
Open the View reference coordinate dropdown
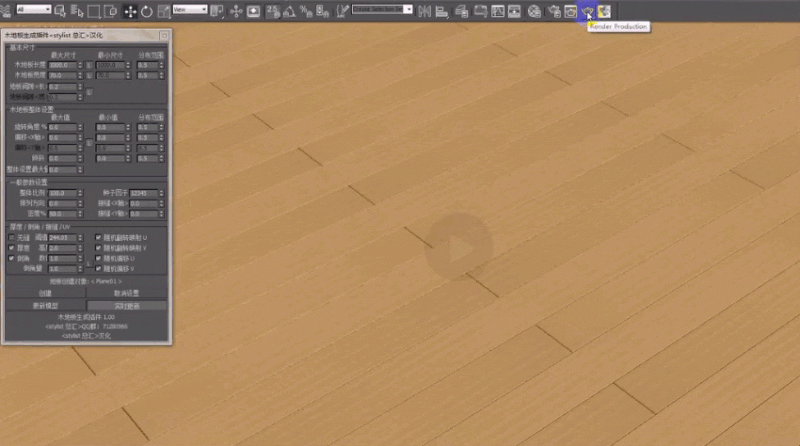coord(190,9)
